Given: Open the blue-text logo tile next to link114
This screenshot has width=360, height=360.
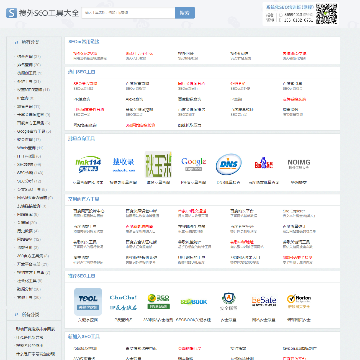Looking at the screenshot, I should pyautogui.click(x=123, y=164).
